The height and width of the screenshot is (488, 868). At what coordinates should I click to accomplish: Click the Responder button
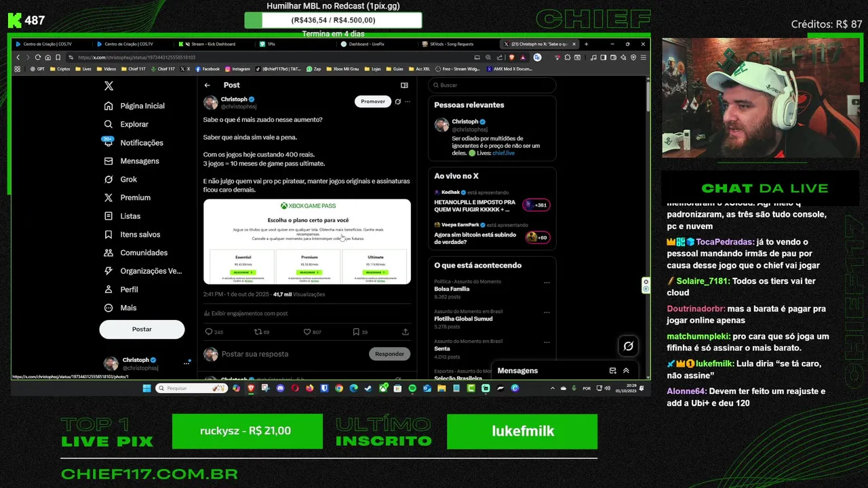[x=389, y=354]
